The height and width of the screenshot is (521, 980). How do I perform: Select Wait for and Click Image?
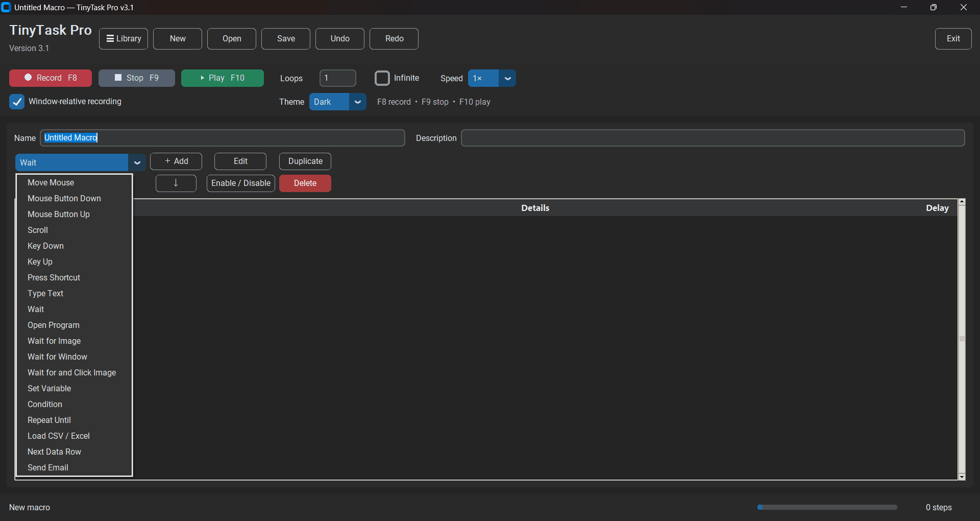click(75, 373)
